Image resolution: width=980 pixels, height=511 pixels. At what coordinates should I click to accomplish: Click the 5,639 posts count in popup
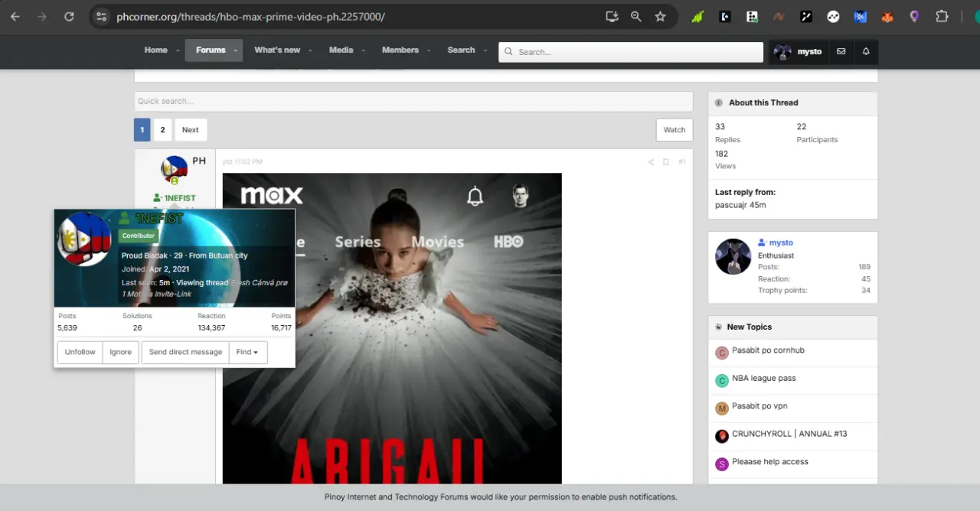point(67,327)
